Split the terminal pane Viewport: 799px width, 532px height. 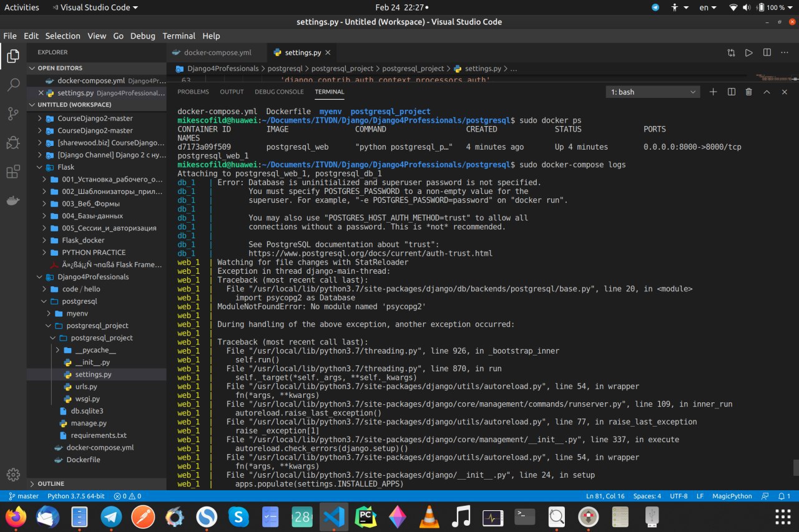tap(732, 92)
